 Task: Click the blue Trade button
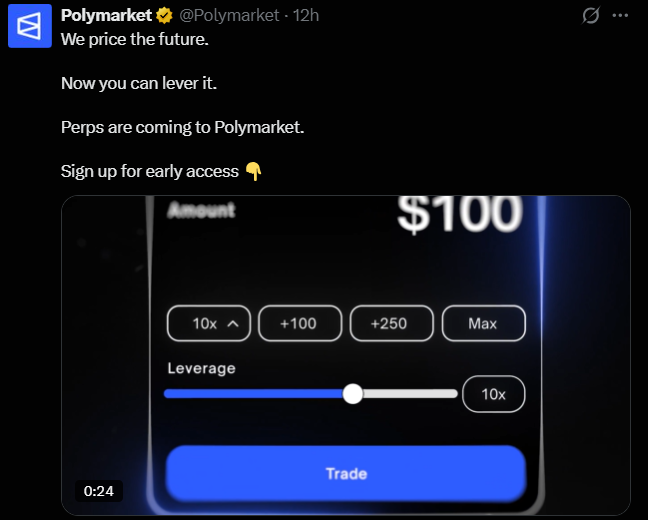[x=346, y=473]
